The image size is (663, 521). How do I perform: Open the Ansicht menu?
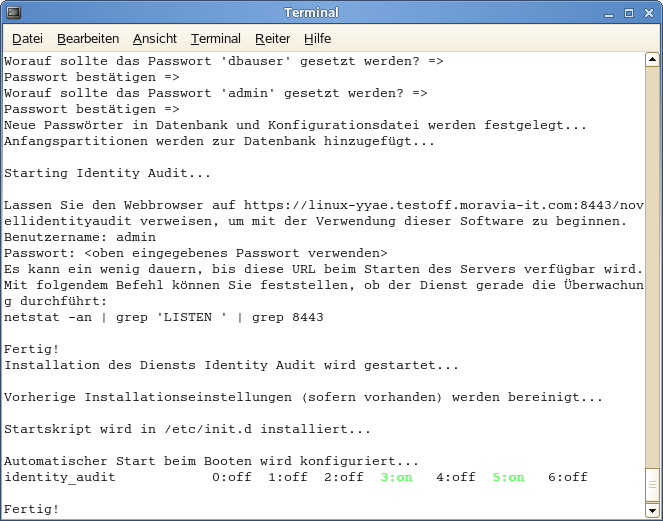tap(155, 39)
